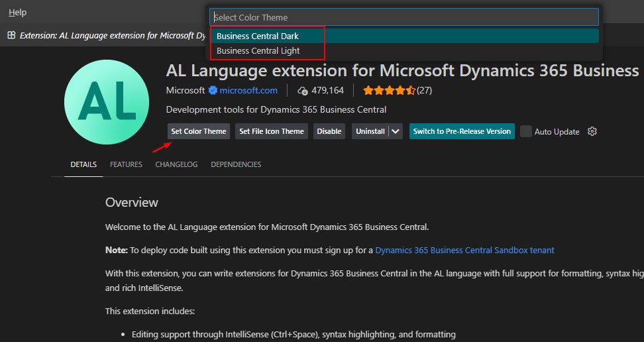Click the Set Color Theme button
The width and height of the screenshot is (644, 342).
click(198, 131)
